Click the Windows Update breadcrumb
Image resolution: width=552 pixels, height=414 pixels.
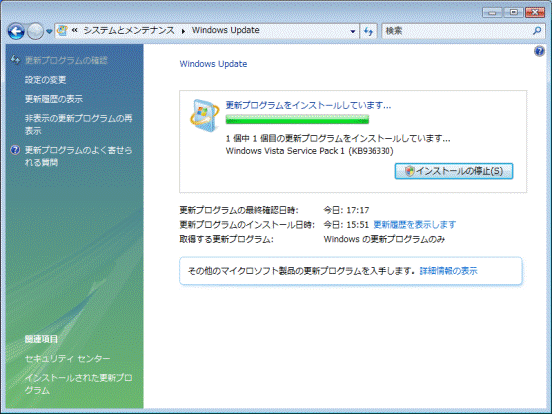pyautogui.click(x=226, y=30)
